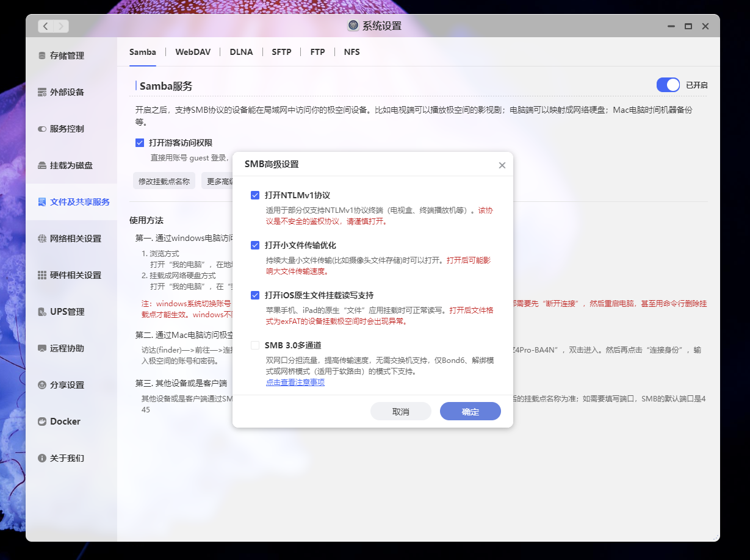Viewport: 750px width, 560px height.
Task: Open the 点击查看注意事项 link
Action: coord(295,382)
